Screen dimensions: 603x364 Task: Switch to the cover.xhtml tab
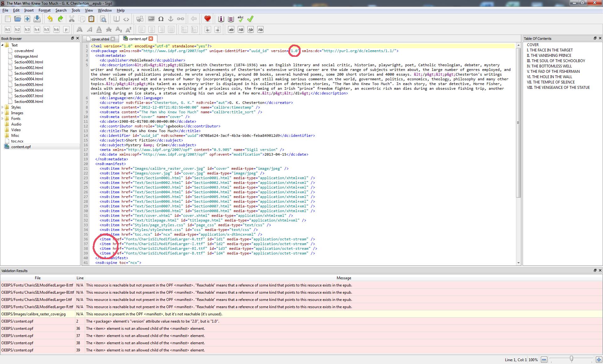100,39
